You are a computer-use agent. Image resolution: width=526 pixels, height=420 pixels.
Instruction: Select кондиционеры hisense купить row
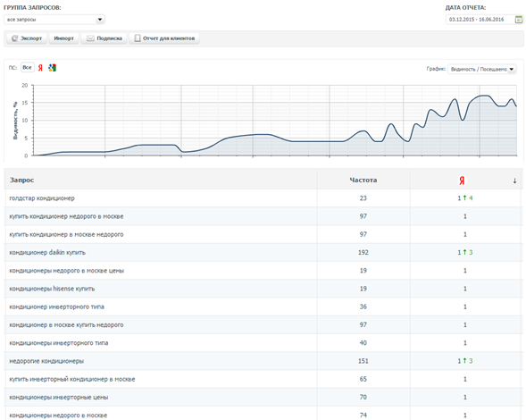point(263,289)
